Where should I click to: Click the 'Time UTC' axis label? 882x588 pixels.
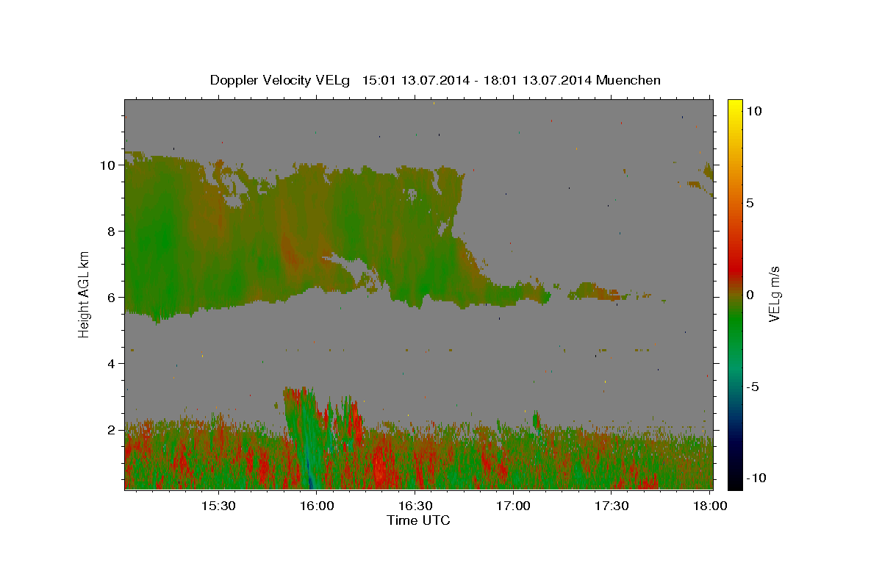(x=418, y=520)
